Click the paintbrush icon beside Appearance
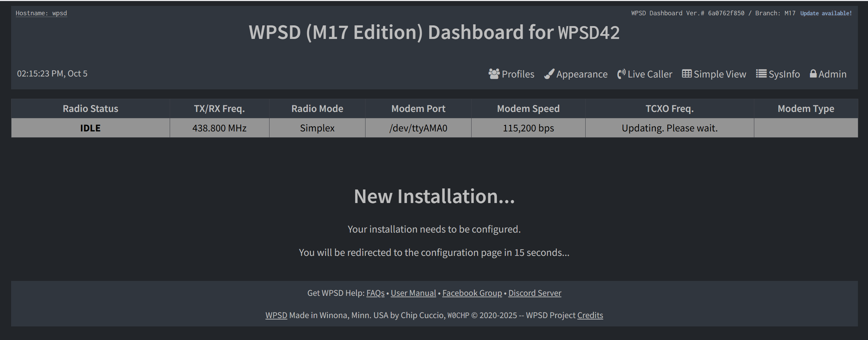Viewport: 868px width, 340px height. 550,74
